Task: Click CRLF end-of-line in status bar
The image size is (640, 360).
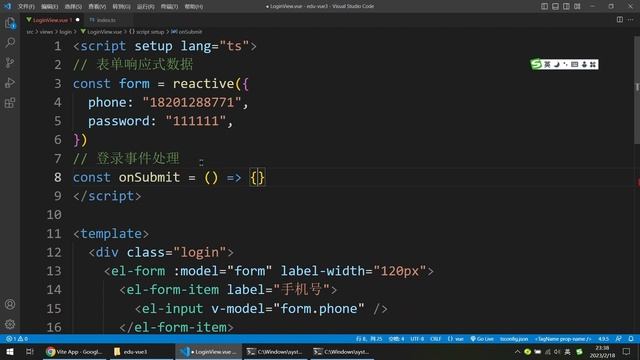Action: click(436, 339)
